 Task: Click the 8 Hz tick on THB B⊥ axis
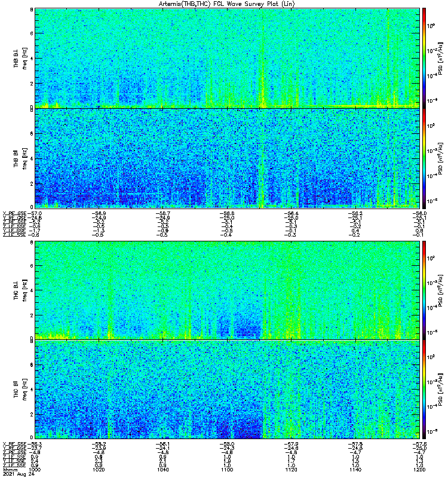point(32,10)
